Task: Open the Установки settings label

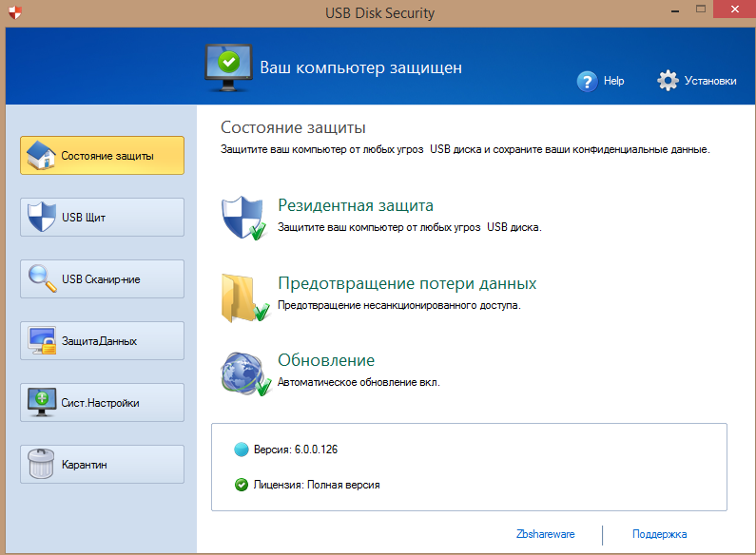Action: tap(710, 81)
